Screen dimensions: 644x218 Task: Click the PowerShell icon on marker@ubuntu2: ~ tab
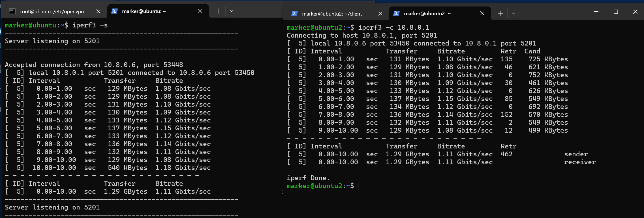coord(397,13)
